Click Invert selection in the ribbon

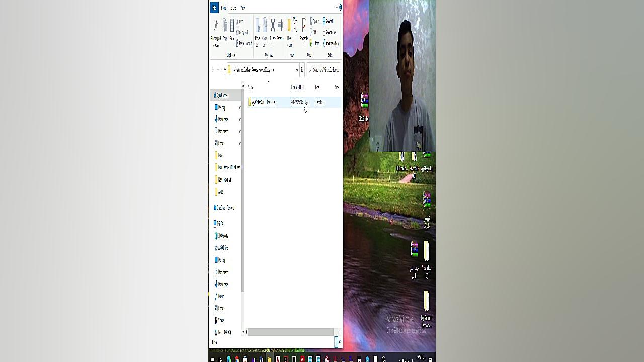(x=331, y=44)
